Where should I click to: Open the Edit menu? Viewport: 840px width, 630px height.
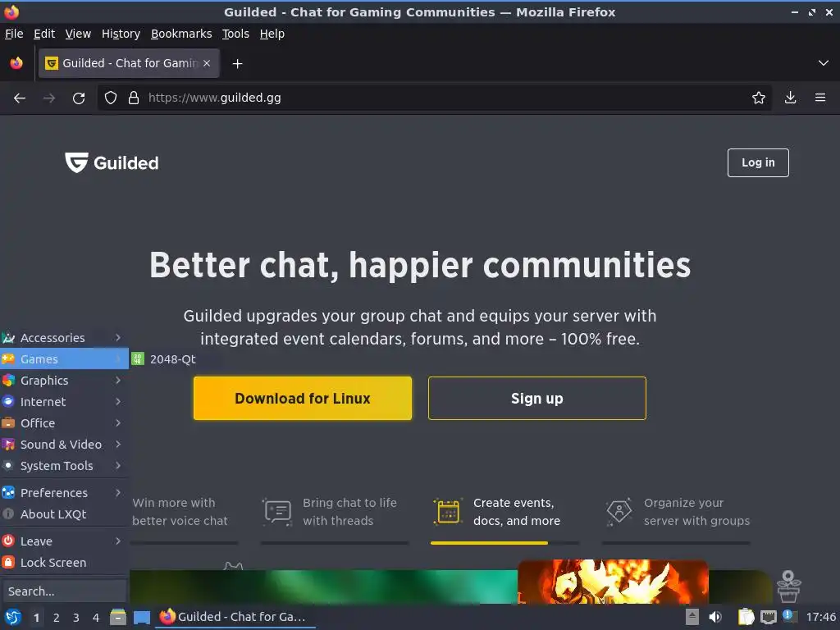[44, 34]
